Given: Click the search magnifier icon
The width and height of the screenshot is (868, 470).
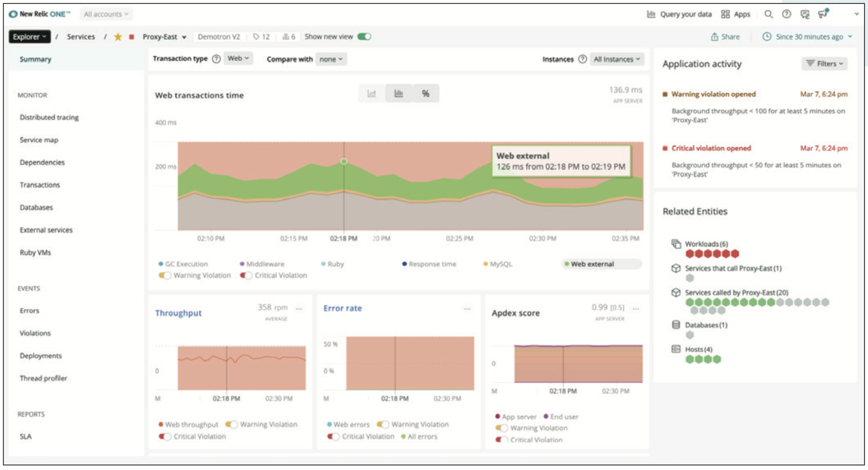Looking at the screenshot, I should [769, 14].
